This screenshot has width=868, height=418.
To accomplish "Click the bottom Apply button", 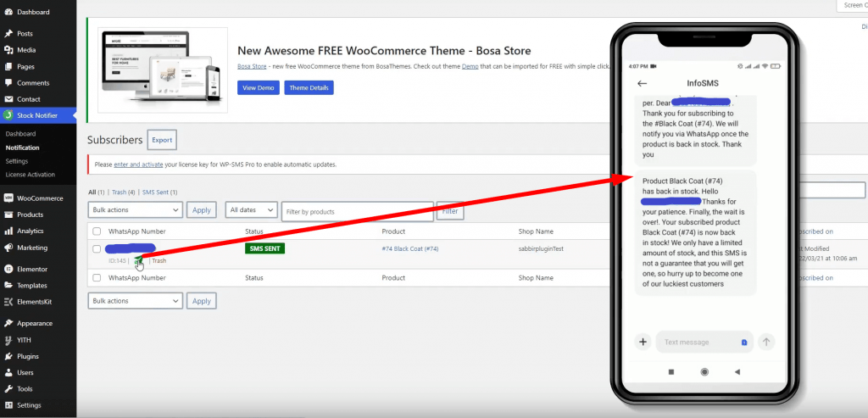I will click(x=202, y=301).
